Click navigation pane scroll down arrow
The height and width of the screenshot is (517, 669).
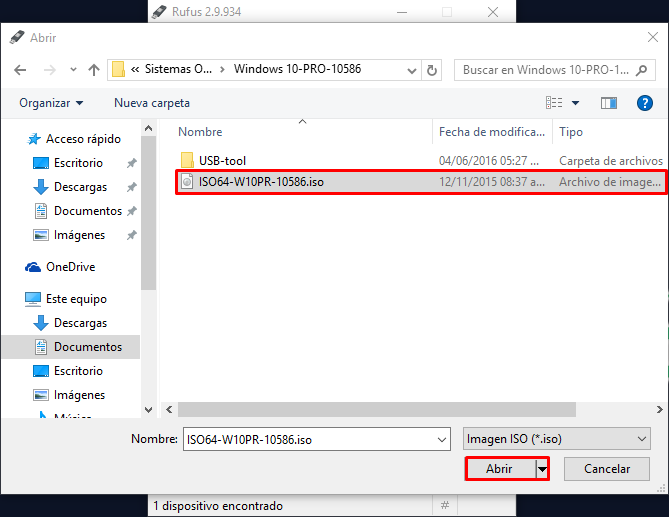pos(148,410)
